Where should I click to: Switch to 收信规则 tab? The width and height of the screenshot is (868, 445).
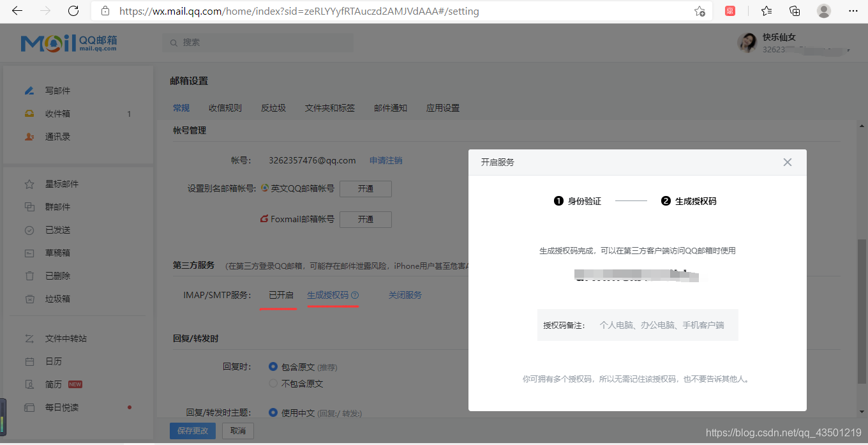pyautogui.click(x=225, y=108)
